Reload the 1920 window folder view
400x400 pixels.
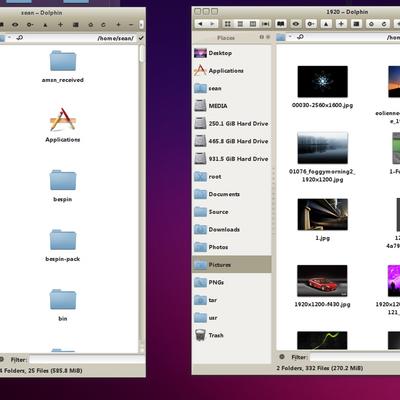click(x=384, y=24)
